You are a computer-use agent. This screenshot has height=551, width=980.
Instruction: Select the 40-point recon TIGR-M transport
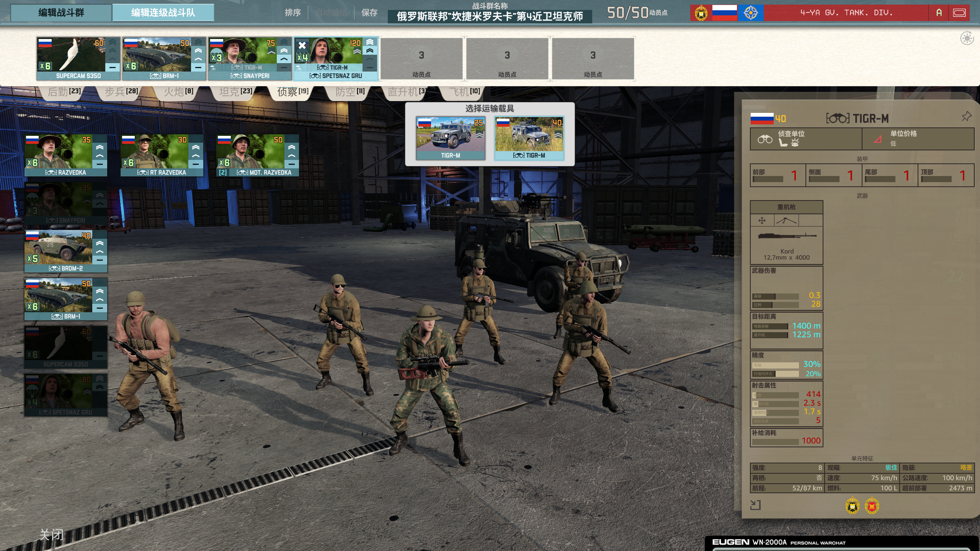coord(529,139)
